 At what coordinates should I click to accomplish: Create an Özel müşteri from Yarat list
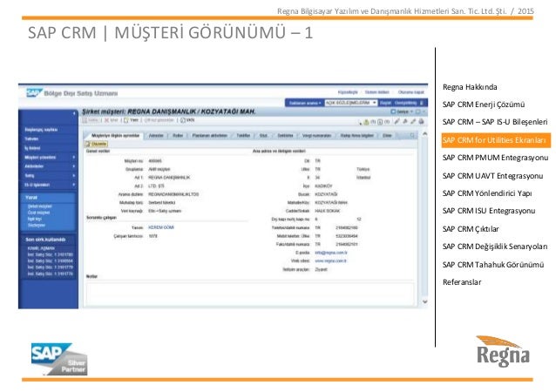click(38, 213)
